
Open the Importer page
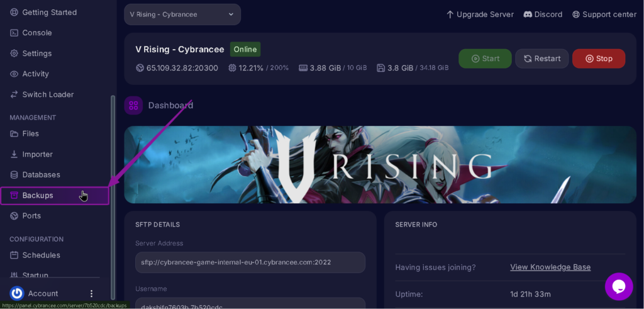[x=37, y=154]
